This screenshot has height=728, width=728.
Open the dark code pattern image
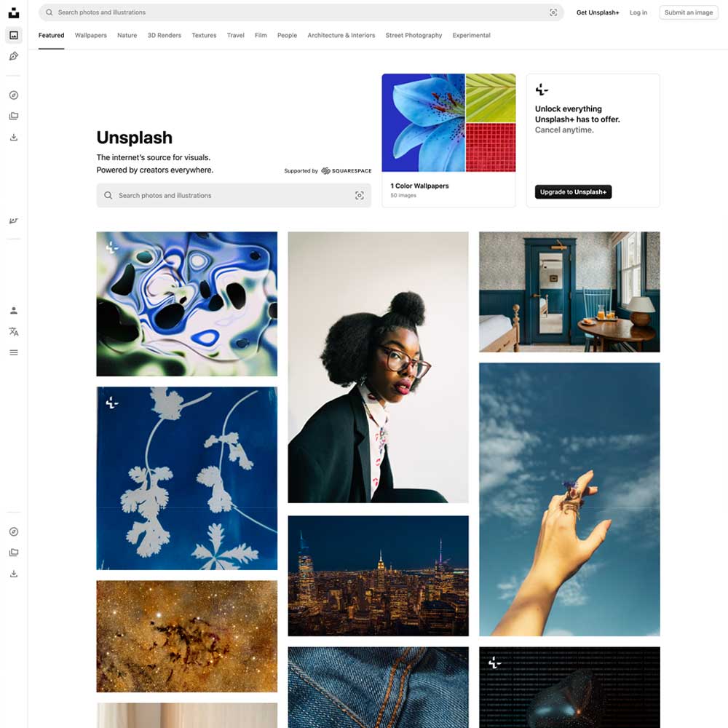569,687
